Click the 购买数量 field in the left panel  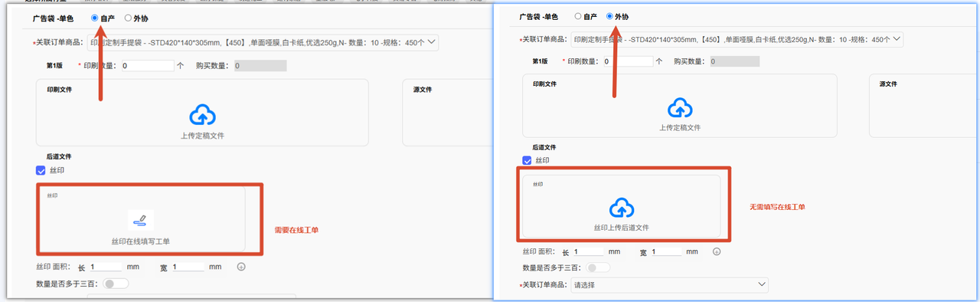pyautogui.click(x=260, y=66)
